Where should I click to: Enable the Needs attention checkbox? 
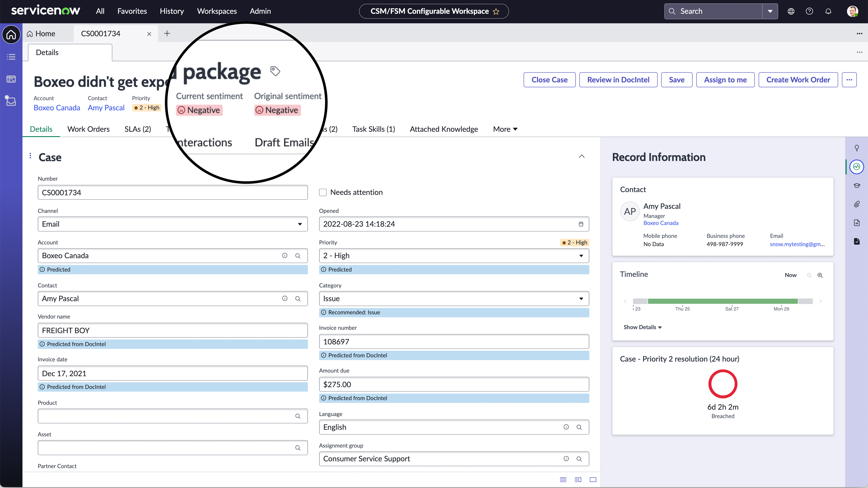click(323, 192)
